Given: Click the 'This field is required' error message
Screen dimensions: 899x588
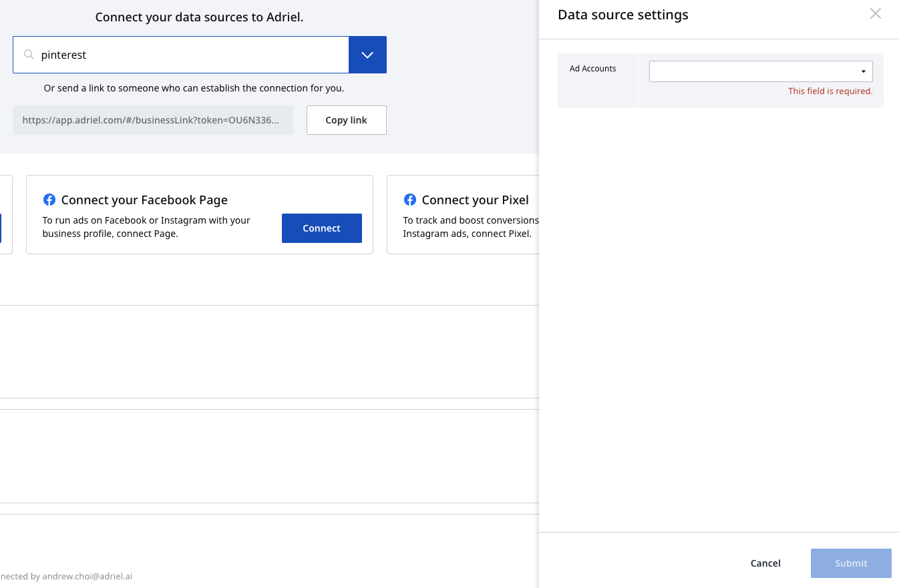Looking at the screenshot, I should (830, 91).
